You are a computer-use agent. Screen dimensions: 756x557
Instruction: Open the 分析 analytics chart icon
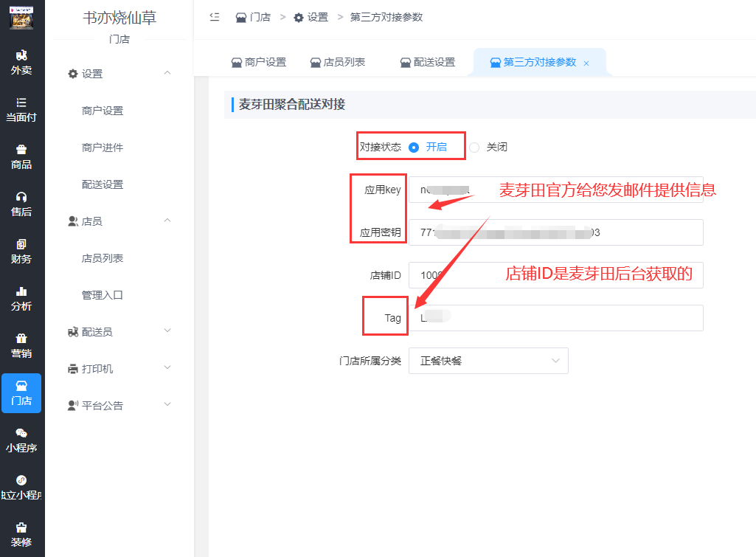[x=21, y=299]
